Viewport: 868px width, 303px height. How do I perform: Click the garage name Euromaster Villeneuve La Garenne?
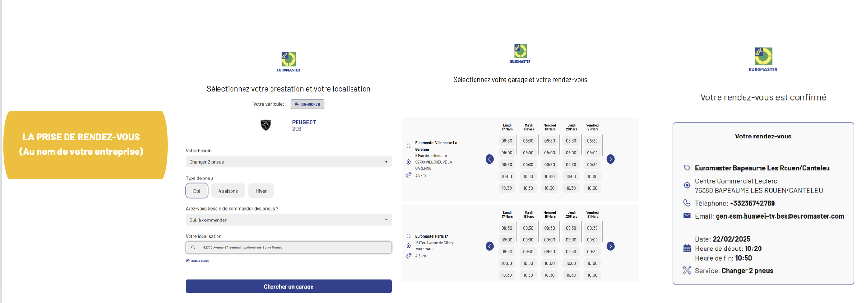click(436, 146)
